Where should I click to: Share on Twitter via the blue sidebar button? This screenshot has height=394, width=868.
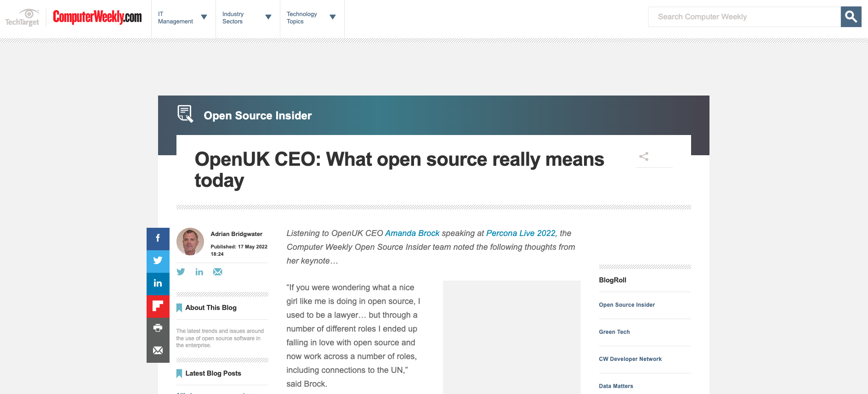tap(158, 261)
